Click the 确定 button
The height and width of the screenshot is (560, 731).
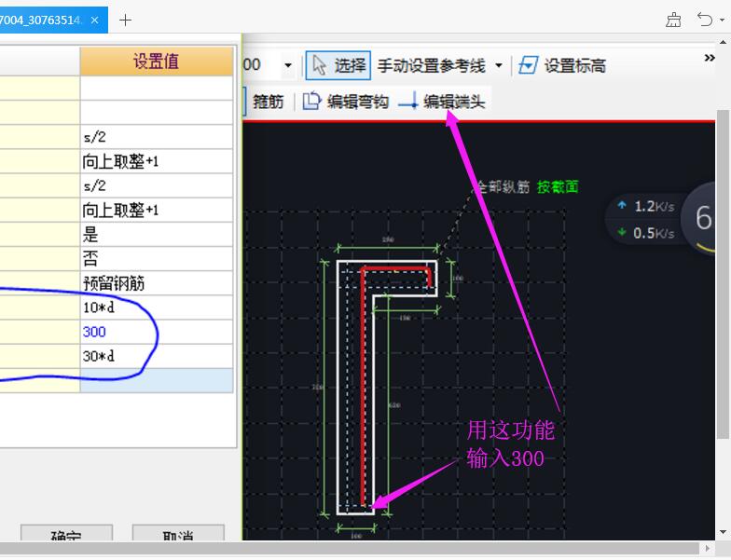[66, 533]
